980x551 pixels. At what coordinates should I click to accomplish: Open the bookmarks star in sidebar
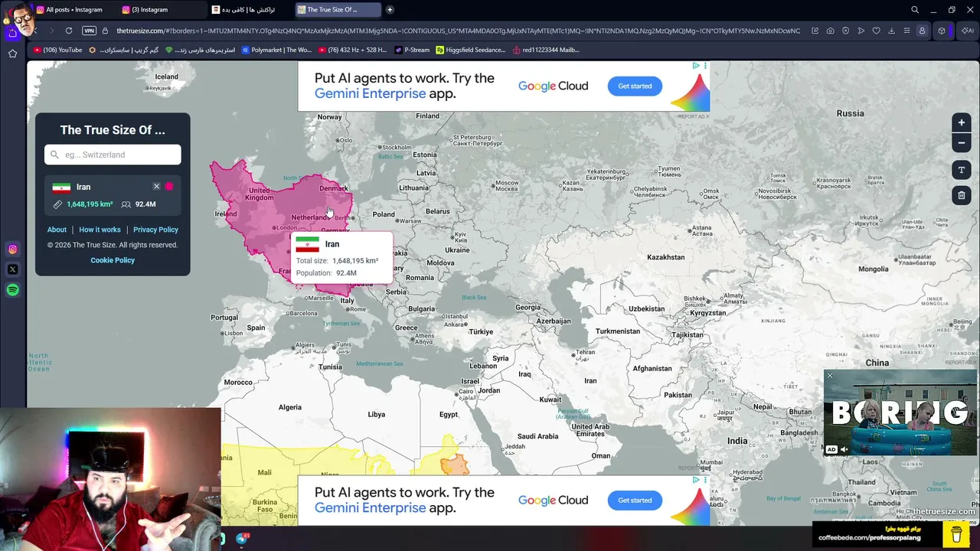click(x=13, y=54)
